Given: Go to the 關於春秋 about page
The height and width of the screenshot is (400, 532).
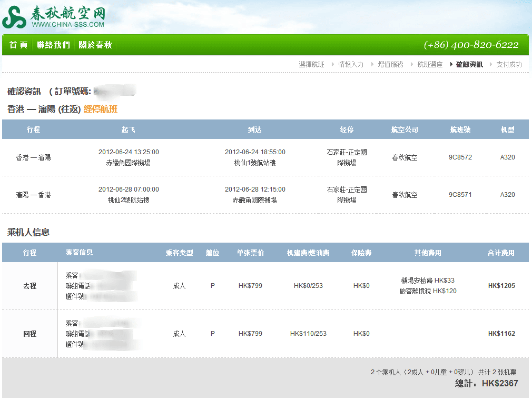Looking at the screenshot, I should pos(95,45).
